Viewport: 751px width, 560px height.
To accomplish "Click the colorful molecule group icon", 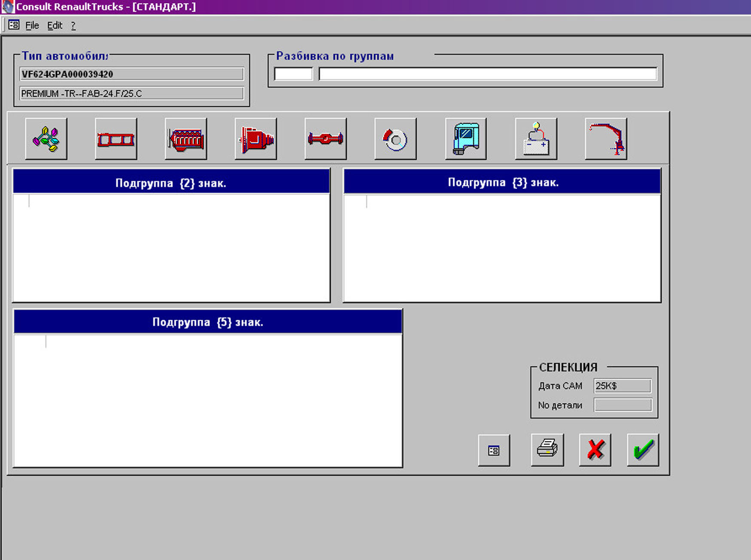I will (46, 139).
